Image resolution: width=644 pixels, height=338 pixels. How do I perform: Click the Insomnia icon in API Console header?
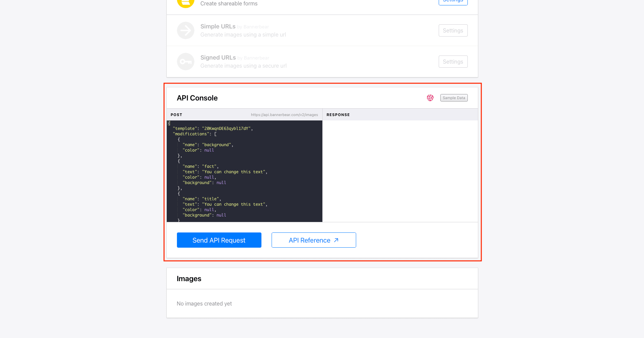[430, 98]
